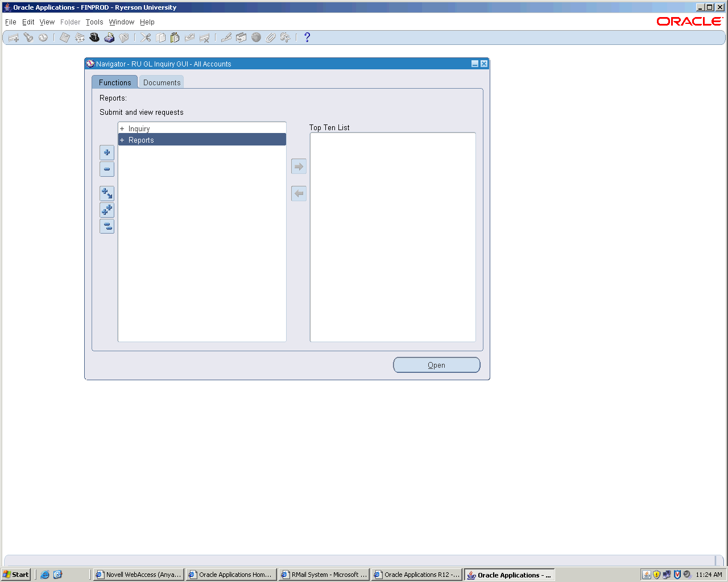The height and width of the screenshot is (582, 728).
Task: Switch to the Documents tab
Action: (162, 82)
